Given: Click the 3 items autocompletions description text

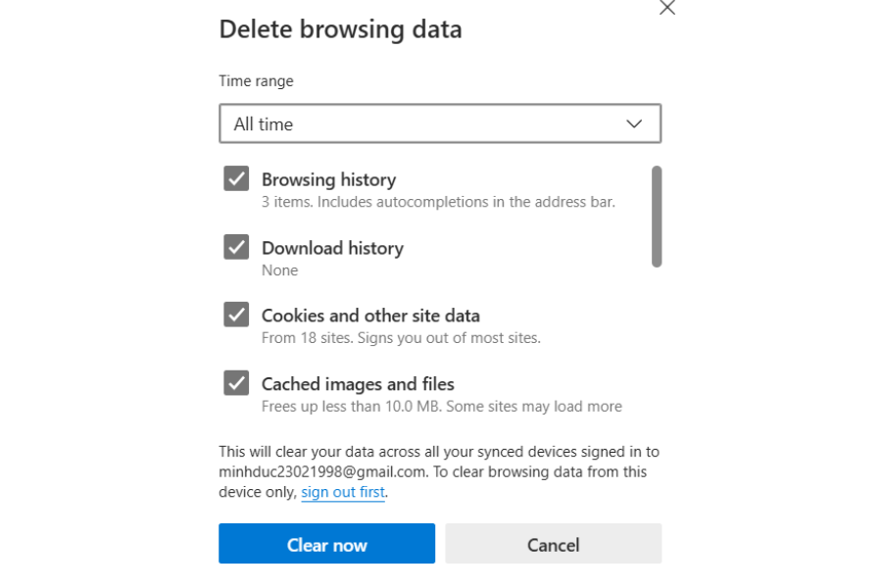Looking at the screenshot, I should [439, 202].
